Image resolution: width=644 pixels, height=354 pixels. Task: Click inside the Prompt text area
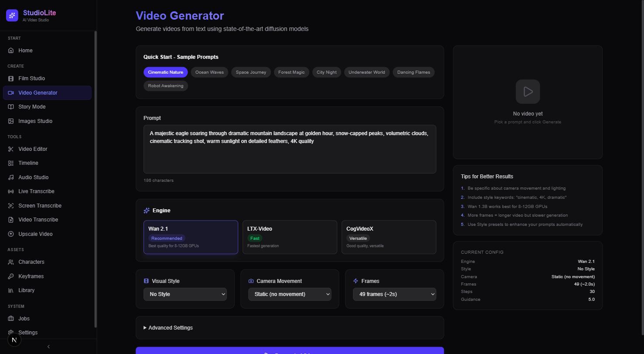(290, 150)
